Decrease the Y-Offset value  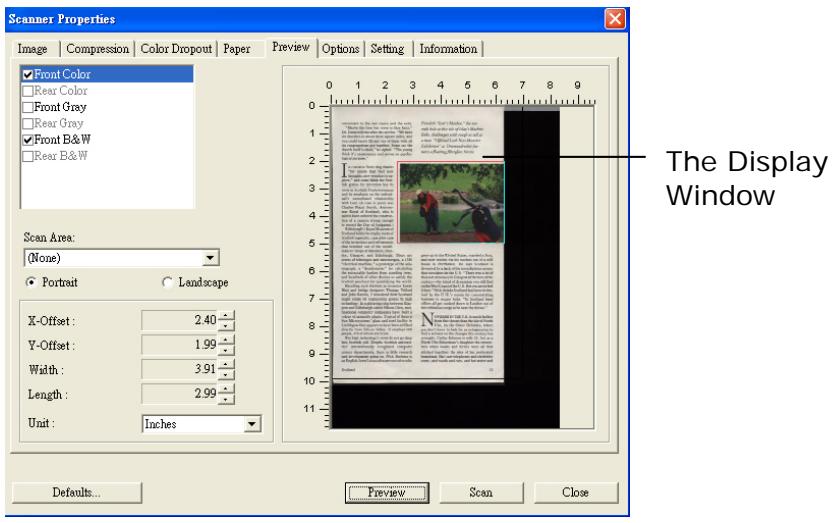[x=227, y=350]
